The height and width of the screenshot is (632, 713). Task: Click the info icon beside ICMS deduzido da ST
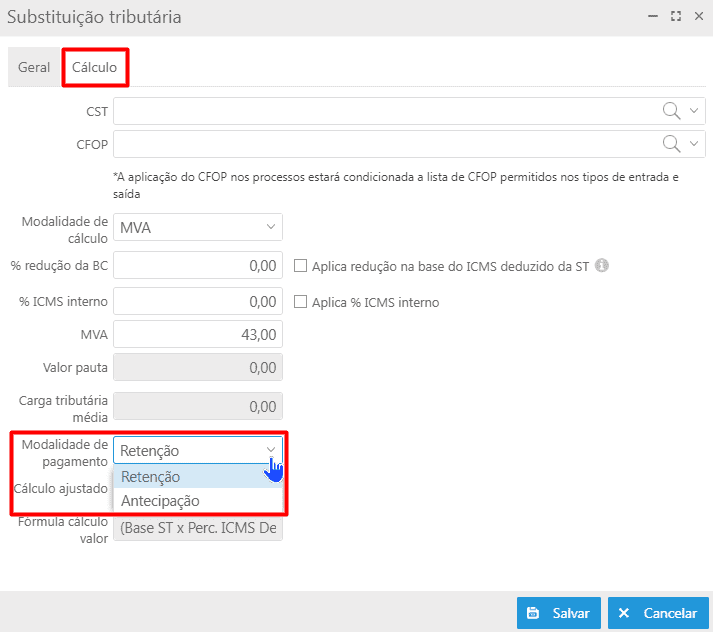pyautogui.click(x=602, y=266)
